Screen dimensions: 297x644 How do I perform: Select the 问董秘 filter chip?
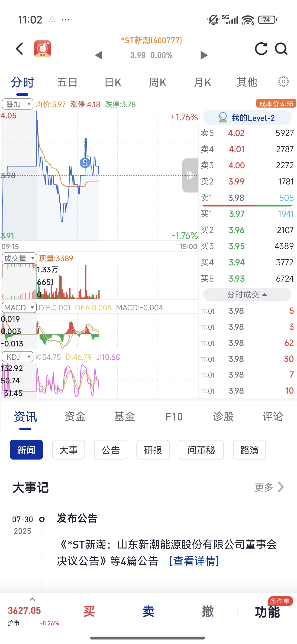[x=201, y=450]
